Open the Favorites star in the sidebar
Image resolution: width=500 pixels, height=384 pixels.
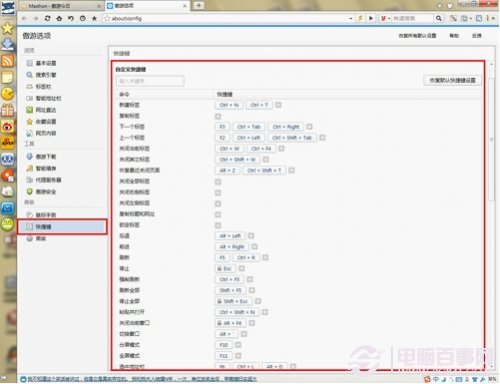click(7, 28)
